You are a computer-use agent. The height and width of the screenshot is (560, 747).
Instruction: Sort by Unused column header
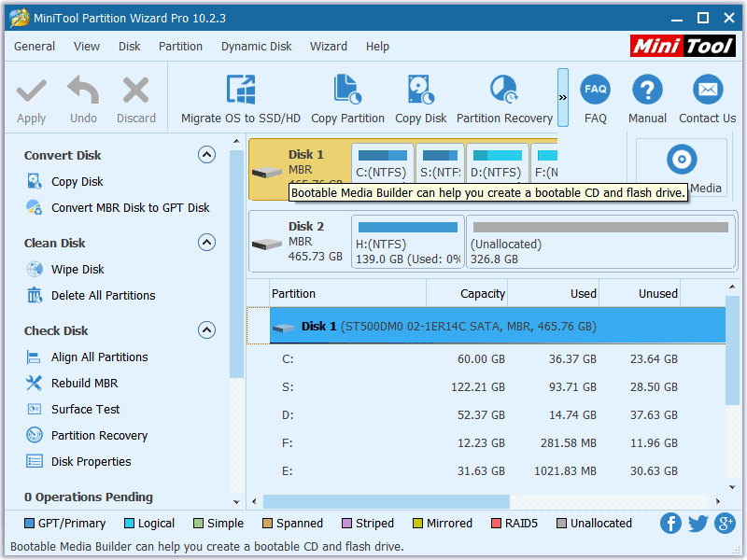[640, 294]
